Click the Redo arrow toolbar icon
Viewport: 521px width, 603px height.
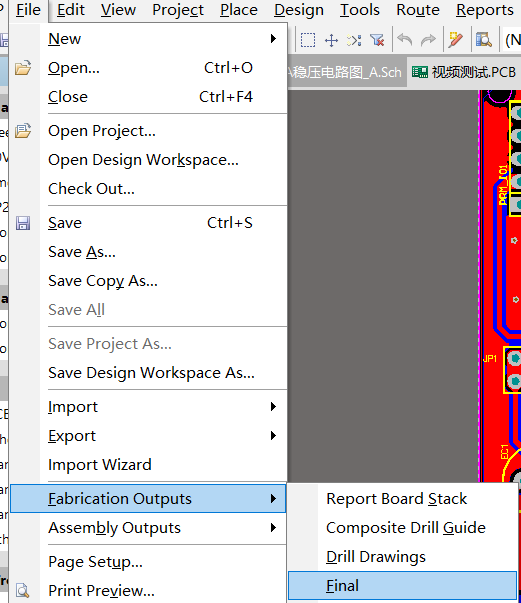coord(428,40)
